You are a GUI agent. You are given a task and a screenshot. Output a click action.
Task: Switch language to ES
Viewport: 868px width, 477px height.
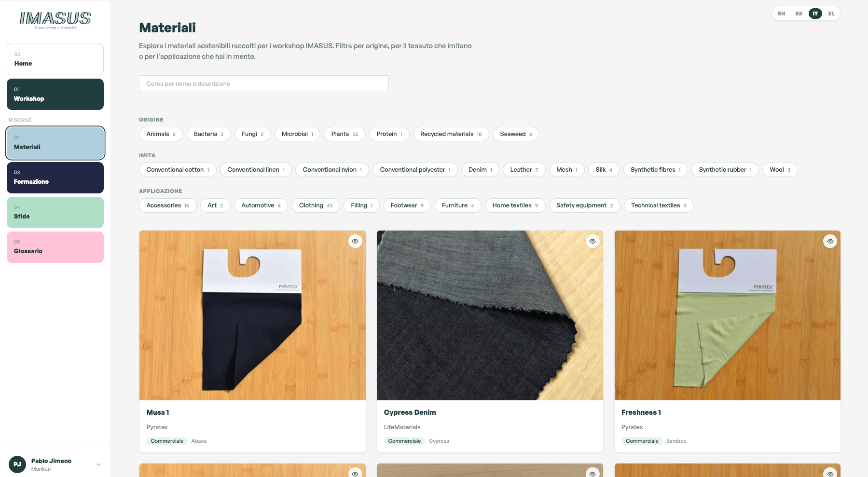click(x=799, y=14)
